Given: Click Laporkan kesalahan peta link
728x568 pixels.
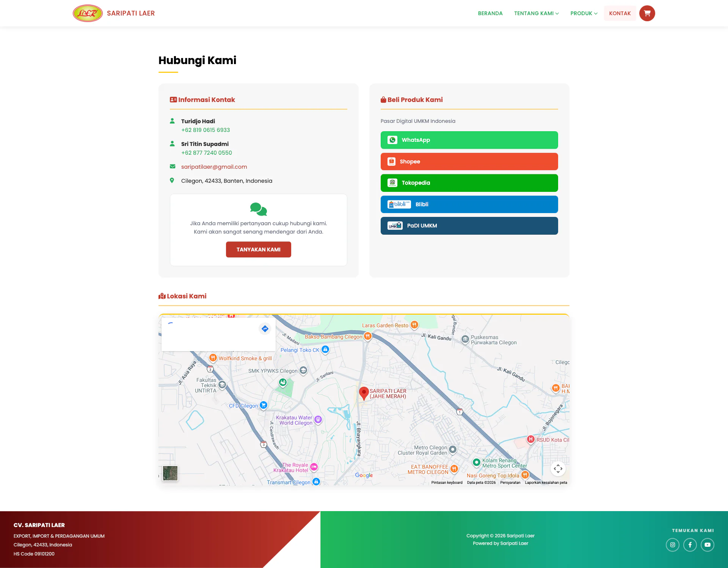Looking at the screenshot, I should click(546, 483).
